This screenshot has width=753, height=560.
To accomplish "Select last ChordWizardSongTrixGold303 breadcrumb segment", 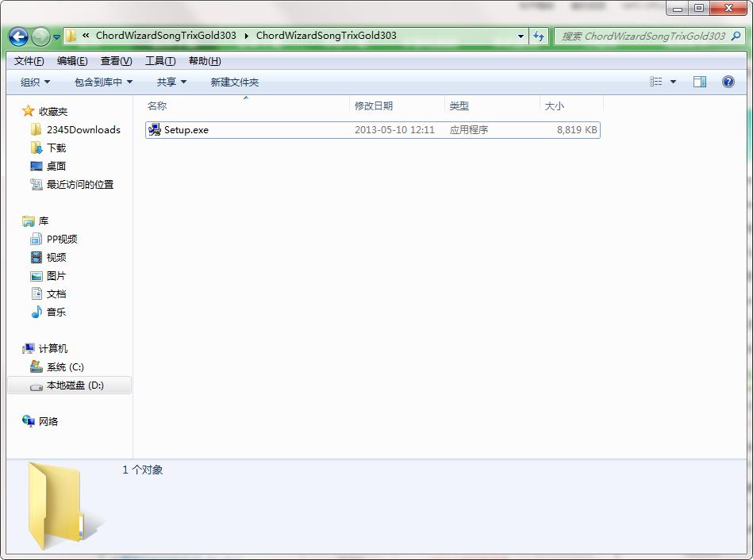I will click(x=326, y=36).
